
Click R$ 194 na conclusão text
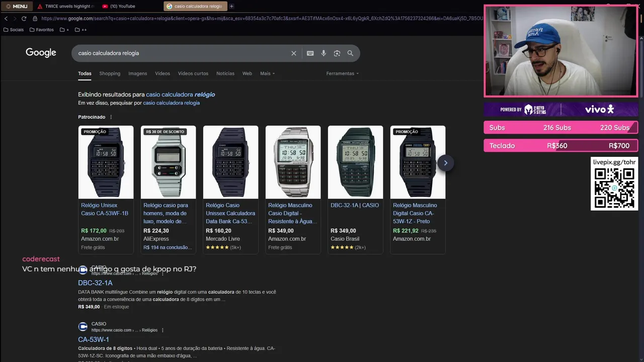tap(168, 247)
